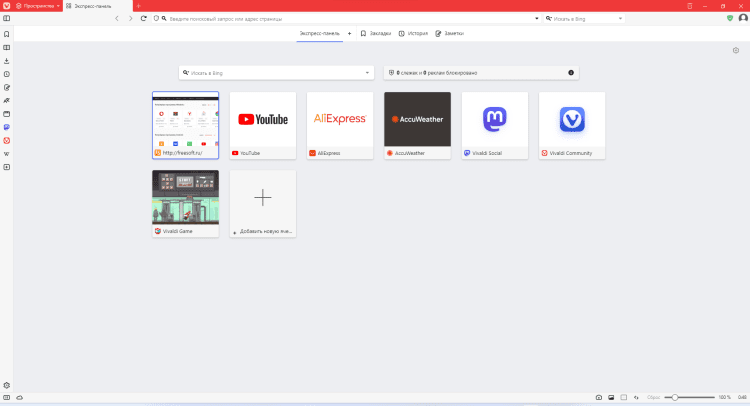Expand start page search engine dropdown
Viewport: 750px width, 406px height.
pyautogui.click(x=367, y=73)
